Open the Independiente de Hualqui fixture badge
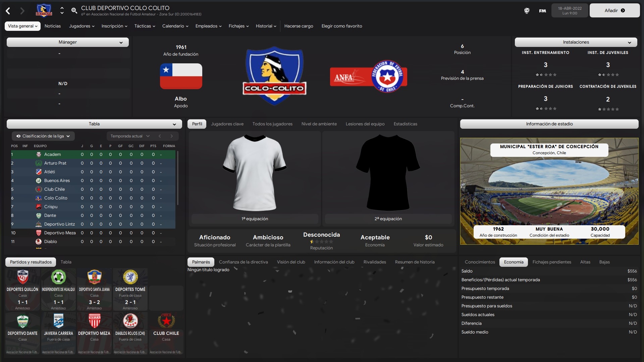 [x=58, y=277]
